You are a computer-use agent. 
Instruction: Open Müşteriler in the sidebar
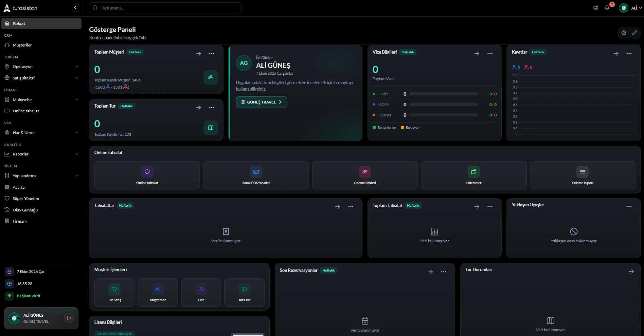41,45
